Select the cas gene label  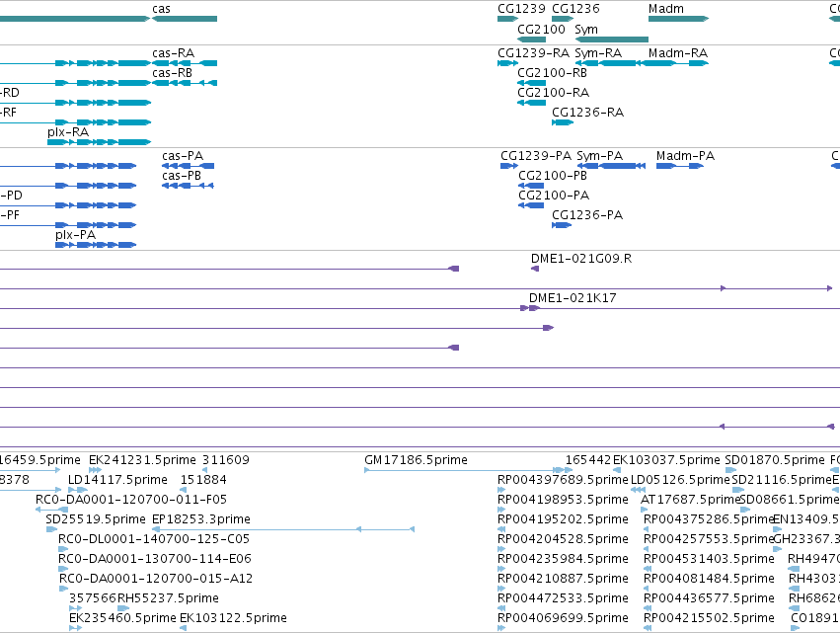161,9
